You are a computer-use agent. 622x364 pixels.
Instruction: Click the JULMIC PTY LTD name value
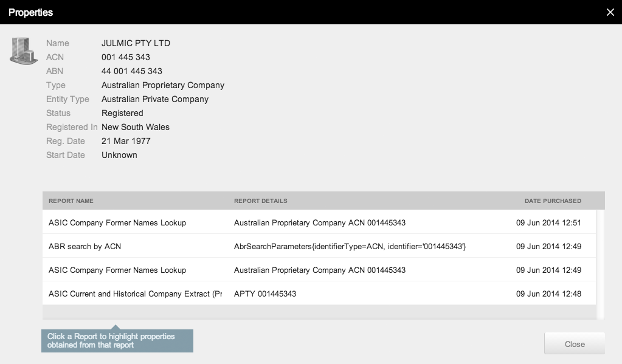(x=136, y=43)
